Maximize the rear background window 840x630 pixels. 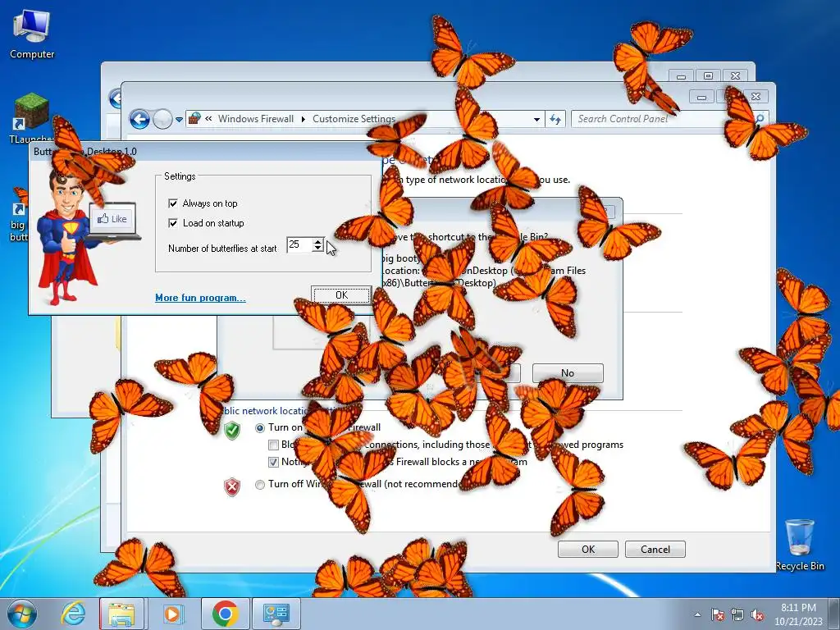click(708, 76)
